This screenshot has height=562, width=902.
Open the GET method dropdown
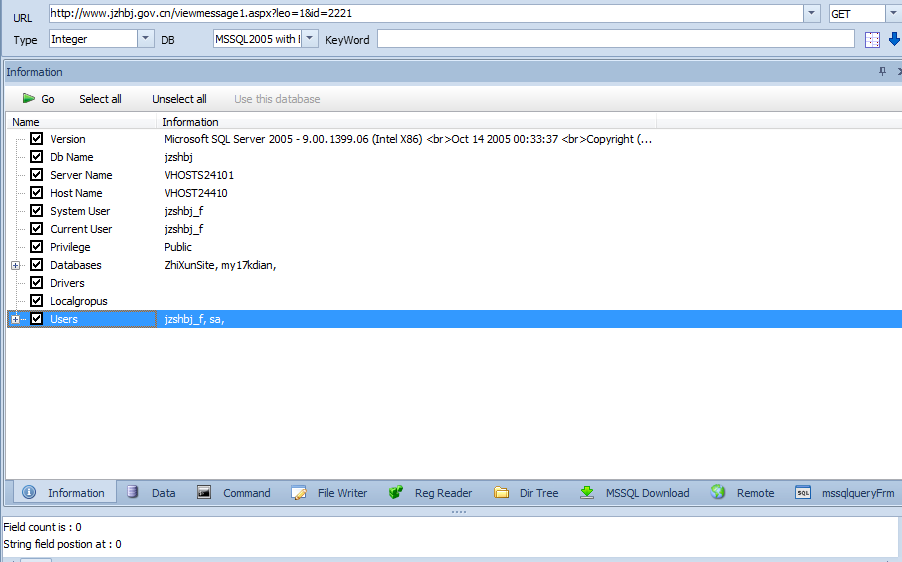[893, 13]
